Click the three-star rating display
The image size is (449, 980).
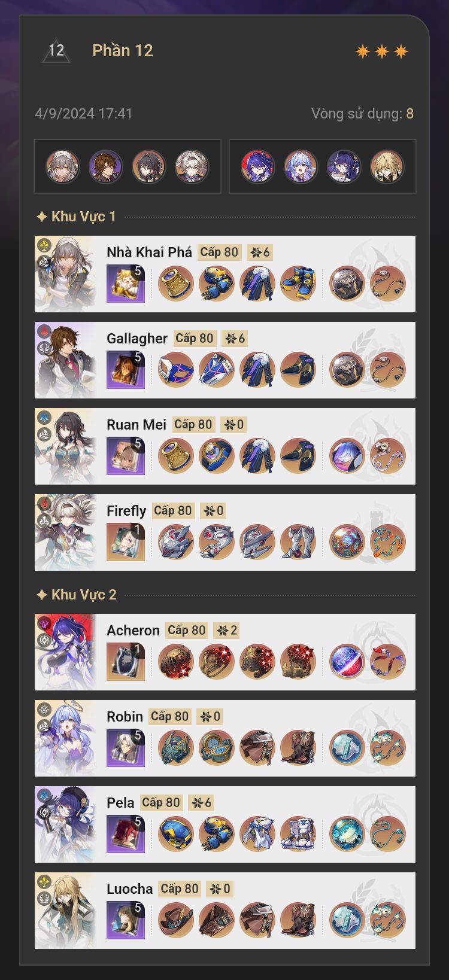point(382,51)
